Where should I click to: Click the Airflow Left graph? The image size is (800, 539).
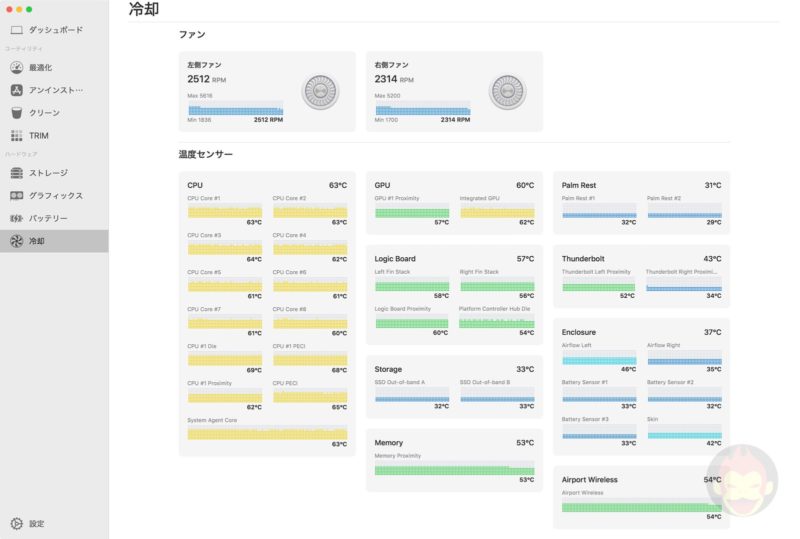click(x=599, y=358)
